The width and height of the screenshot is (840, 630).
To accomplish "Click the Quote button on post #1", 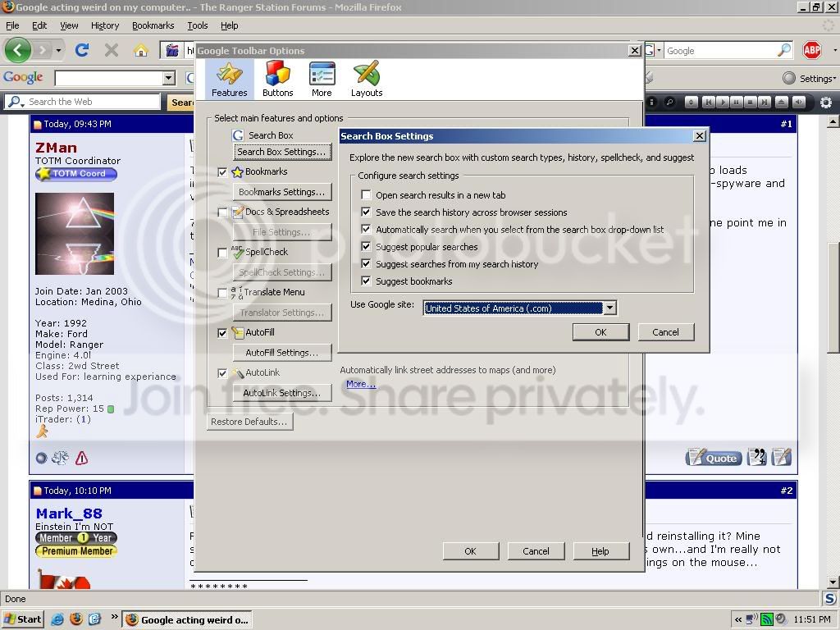I will tap(714, 458).
